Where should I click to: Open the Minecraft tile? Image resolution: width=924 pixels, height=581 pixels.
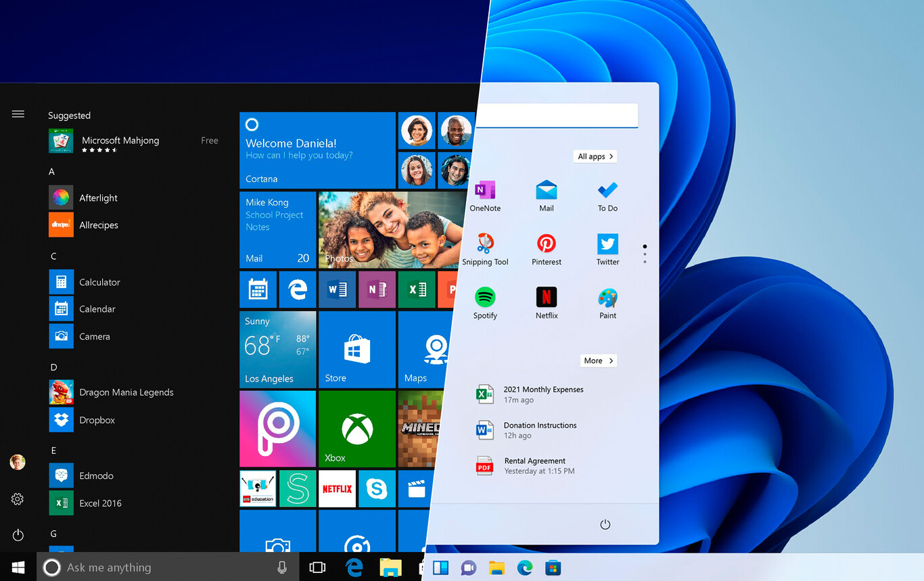420,429
